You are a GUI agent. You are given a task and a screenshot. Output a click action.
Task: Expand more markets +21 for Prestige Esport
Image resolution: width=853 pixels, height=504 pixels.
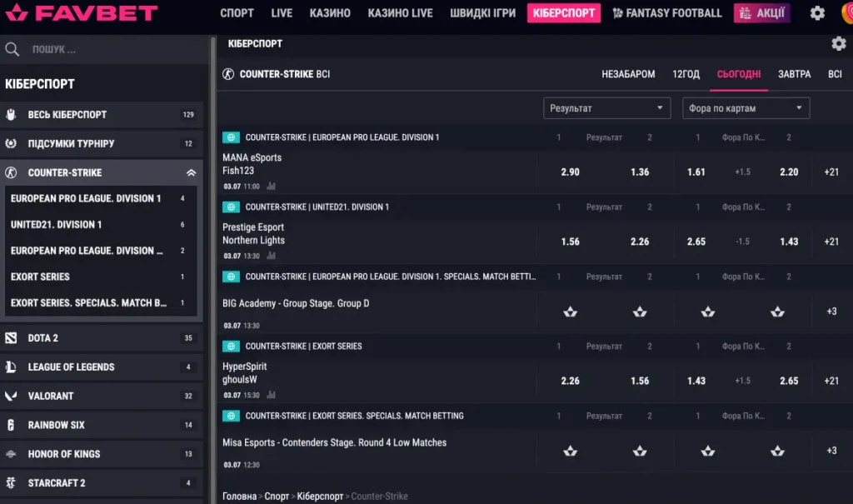(x=831, y=242)
